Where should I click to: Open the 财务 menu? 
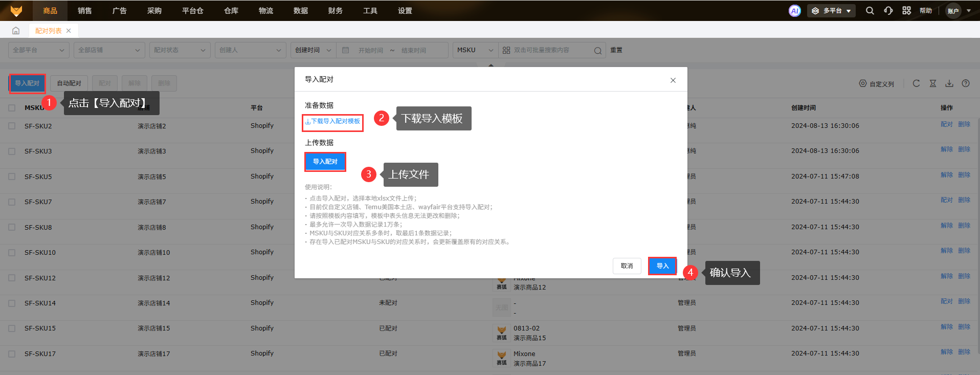coord(336,11)
